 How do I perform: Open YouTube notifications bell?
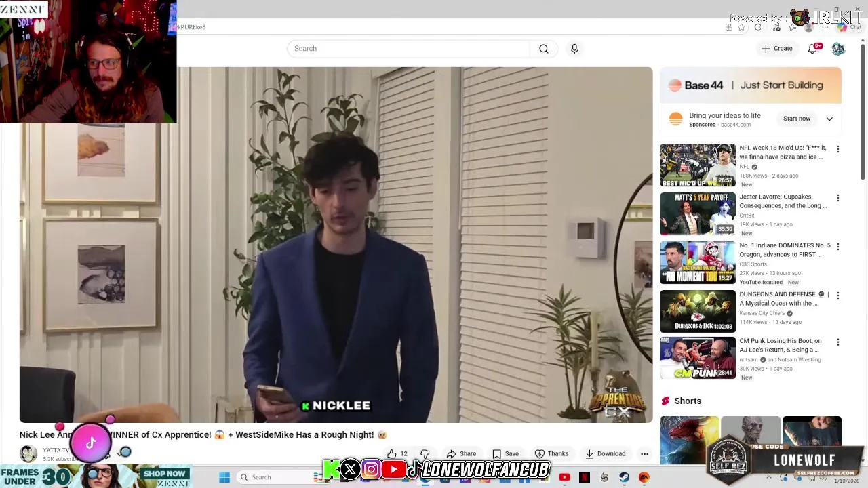pos(813,49)
